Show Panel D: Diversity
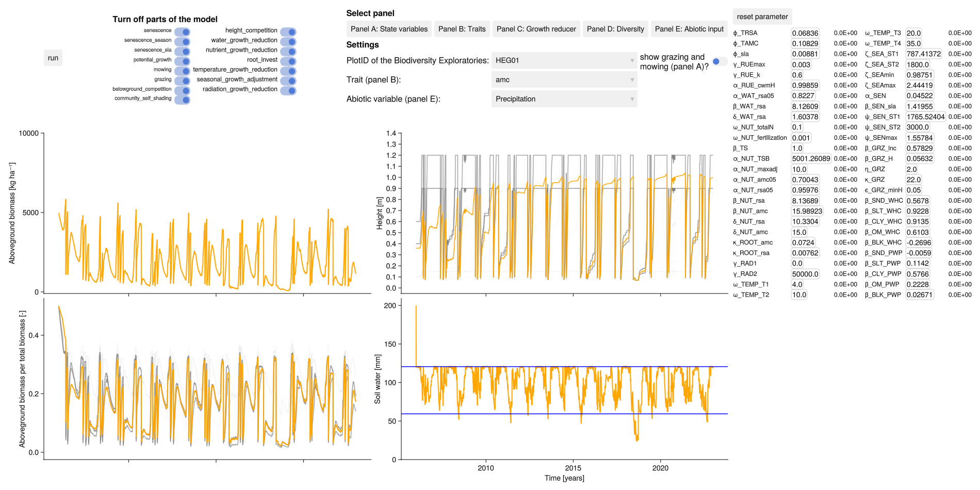 coord(615,29)
